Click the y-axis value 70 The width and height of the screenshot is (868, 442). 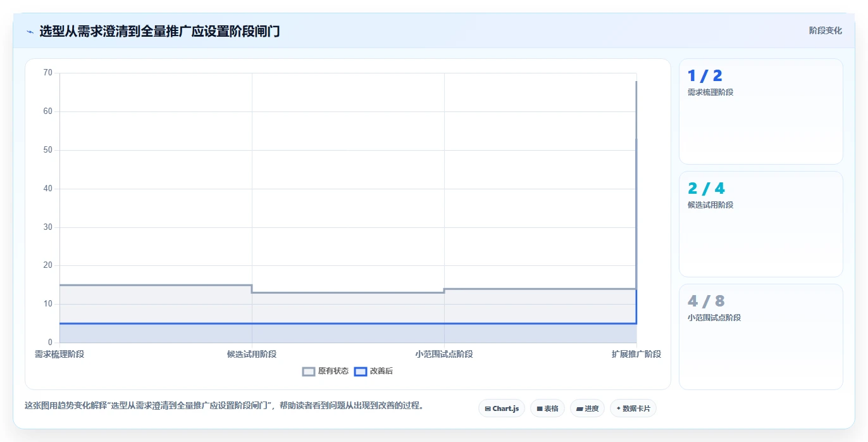[x=47, y=73]
